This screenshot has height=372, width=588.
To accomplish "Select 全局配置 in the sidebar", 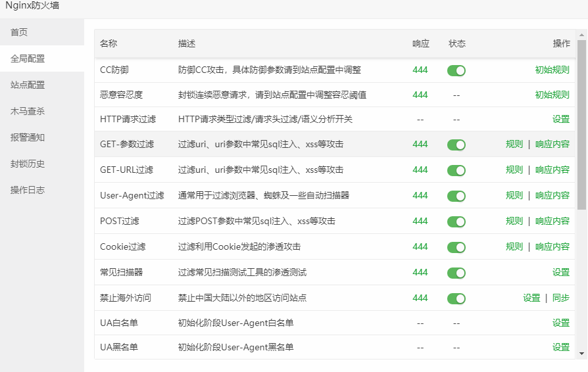I will click(x=42, y=58).
